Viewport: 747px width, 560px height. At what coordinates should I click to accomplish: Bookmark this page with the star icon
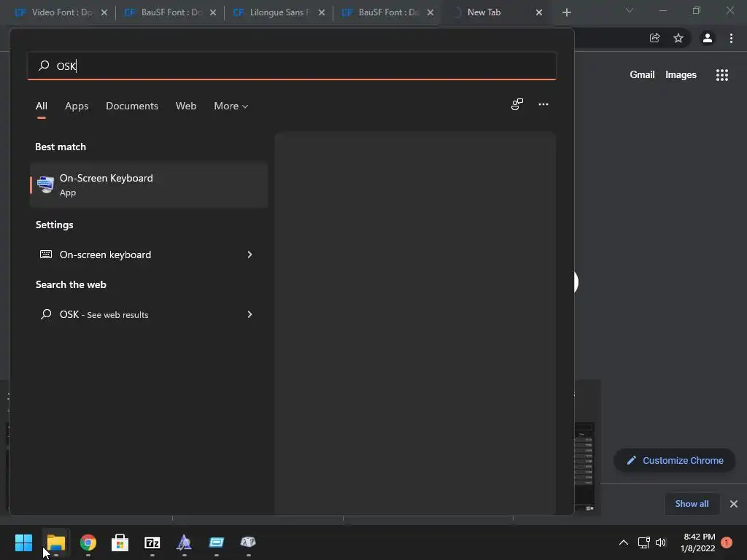coord(678,38)
